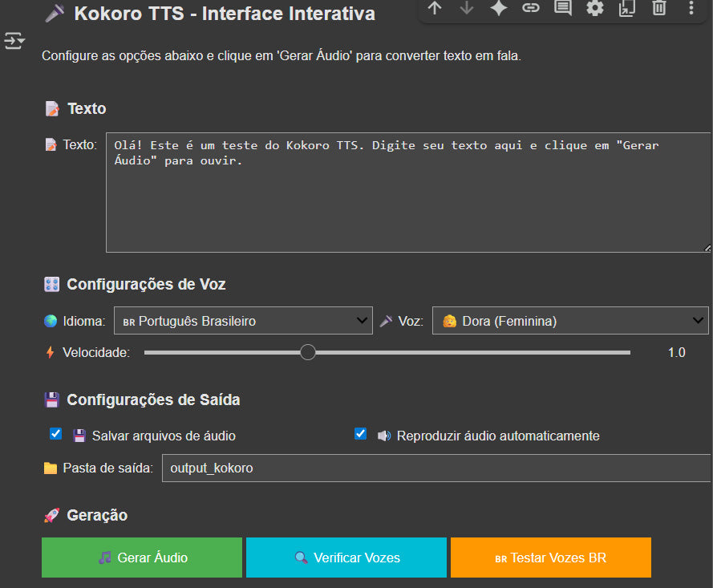This screenshot has width=713, height=588.
Task: Add a comment to the cell
Action: point(563,8)
